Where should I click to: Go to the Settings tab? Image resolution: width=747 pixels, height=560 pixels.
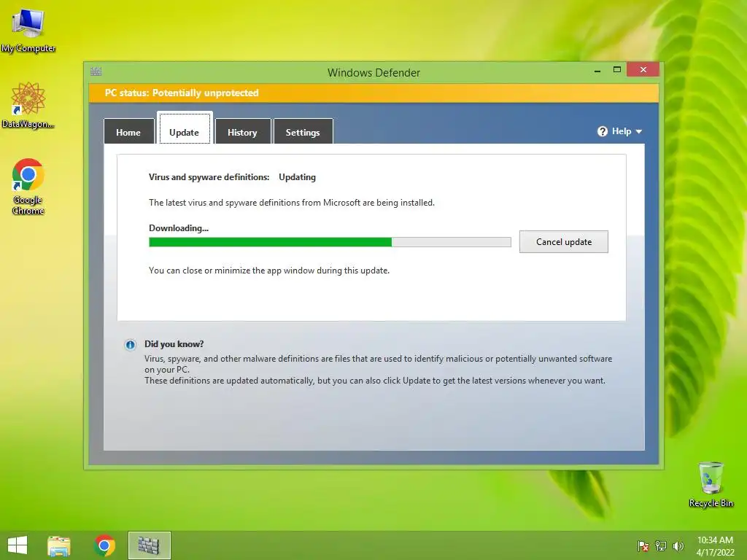point(303,131)
